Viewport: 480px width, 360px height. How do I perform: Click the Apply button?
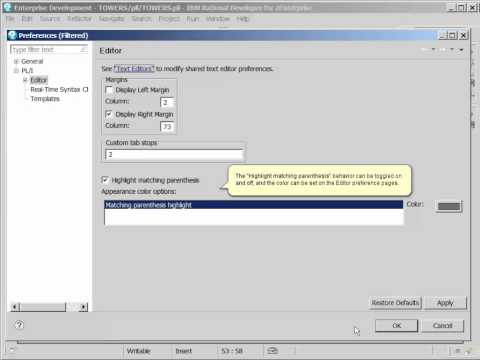click(x=445, y=303)
